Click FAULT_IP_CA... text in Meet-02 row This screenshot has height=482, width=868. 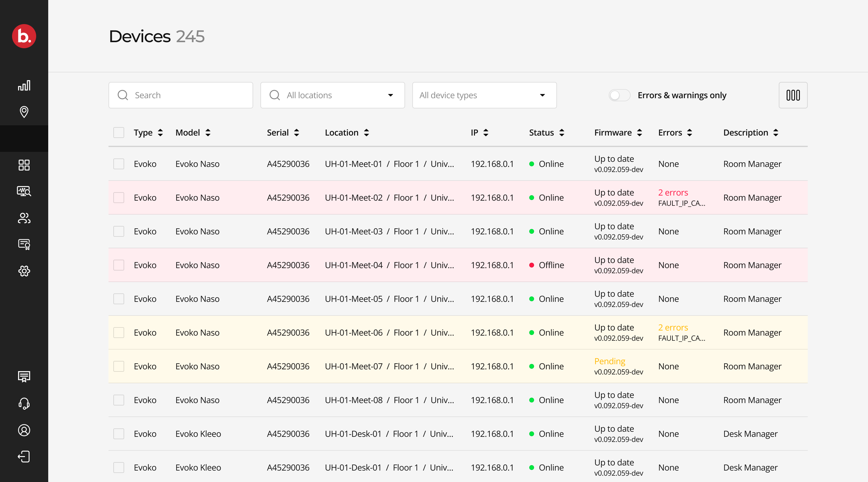682,203
